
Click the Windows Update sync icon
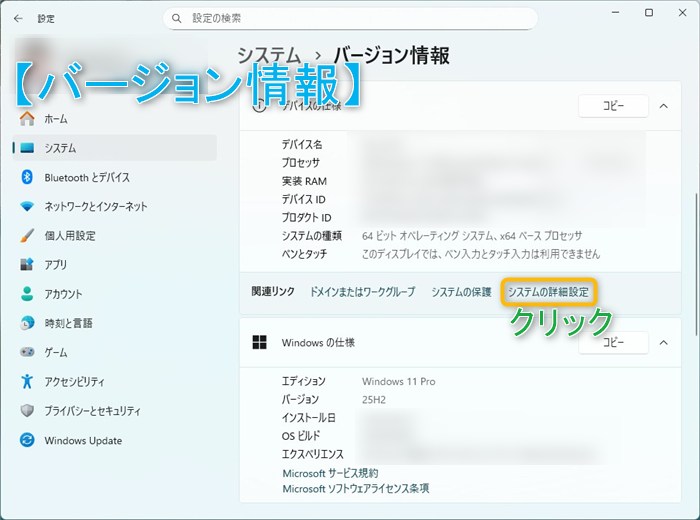(27, 440)
